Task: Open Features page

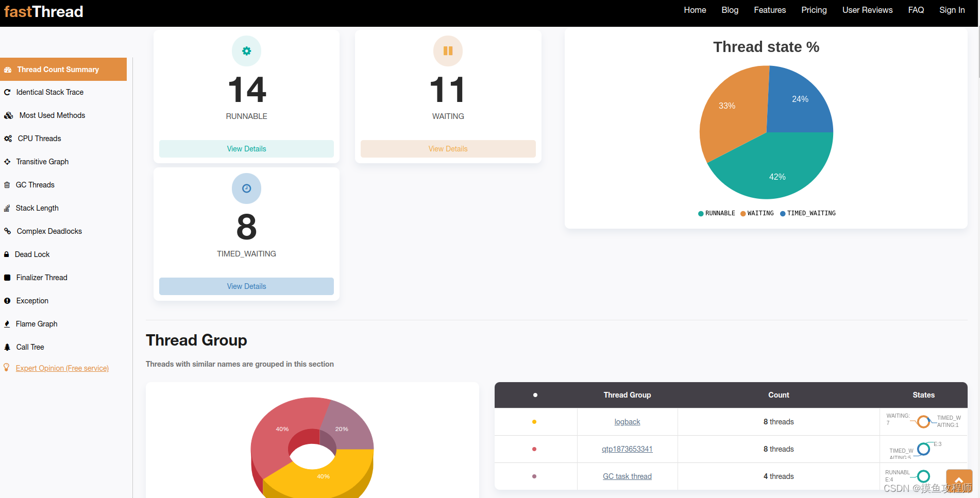Action: [770, 10]
